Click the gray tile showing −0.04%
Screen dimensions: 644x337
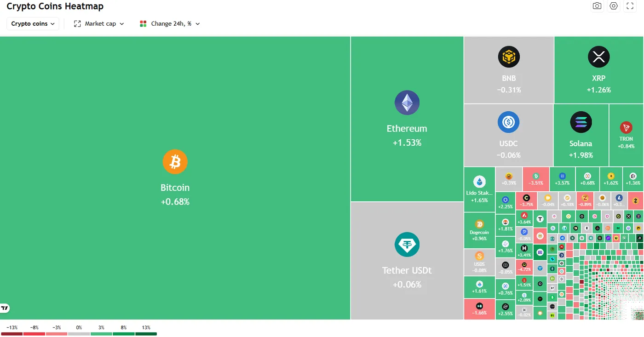point(548,200)
